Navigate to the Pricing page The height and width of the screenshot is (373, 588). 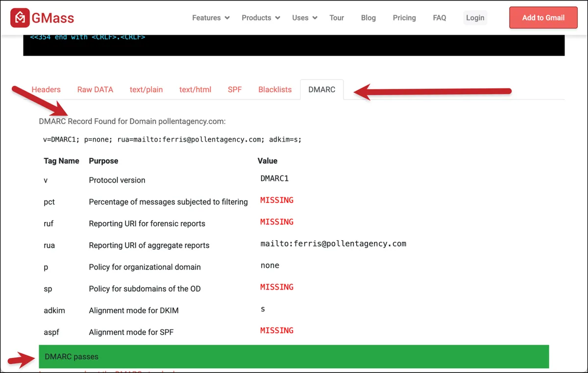click(x=404, y=18)
